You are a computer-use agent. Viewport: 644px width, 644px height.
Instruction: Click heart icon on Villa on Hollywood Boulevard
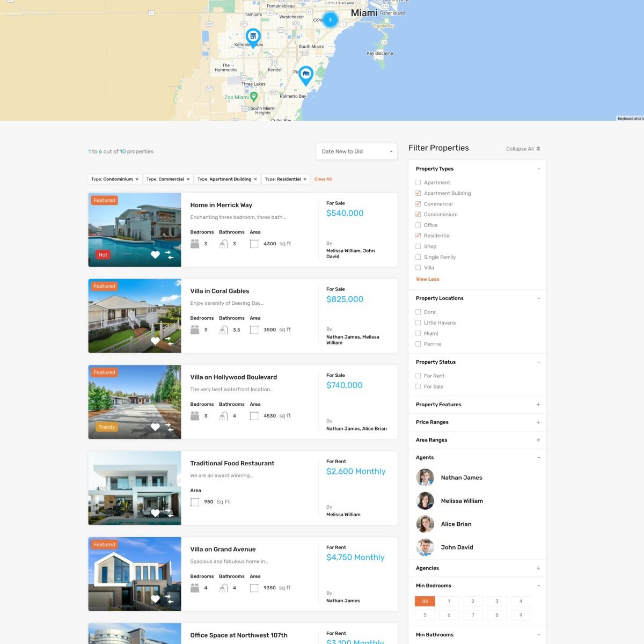tap(155, 427)
